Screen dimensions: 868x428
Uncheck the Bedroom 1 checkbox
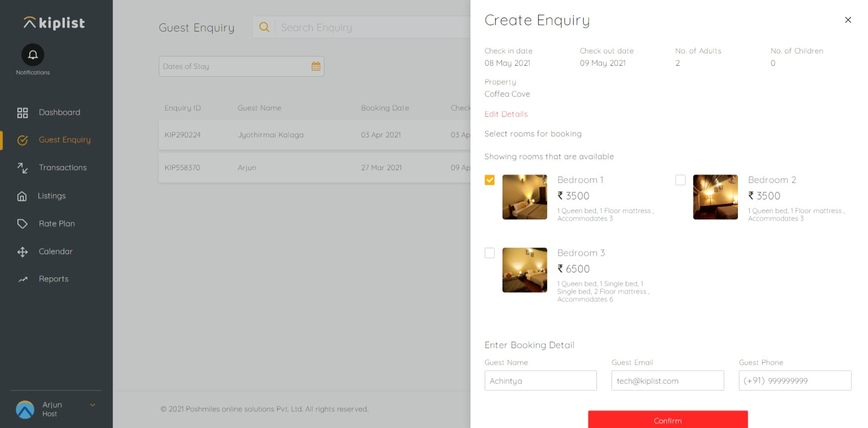[x=490, y=180]
